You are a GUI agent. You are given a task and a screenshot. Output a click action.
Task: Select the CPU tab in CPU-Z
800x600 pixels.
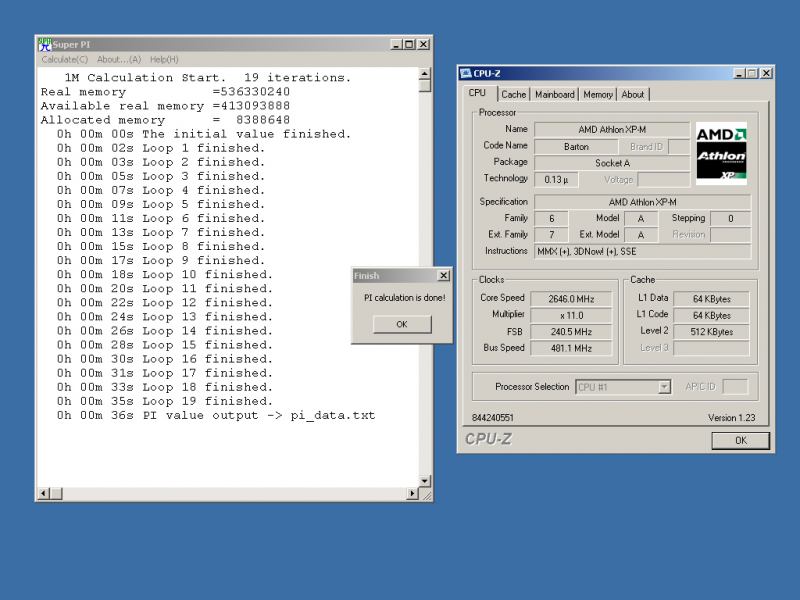(477, 93)
